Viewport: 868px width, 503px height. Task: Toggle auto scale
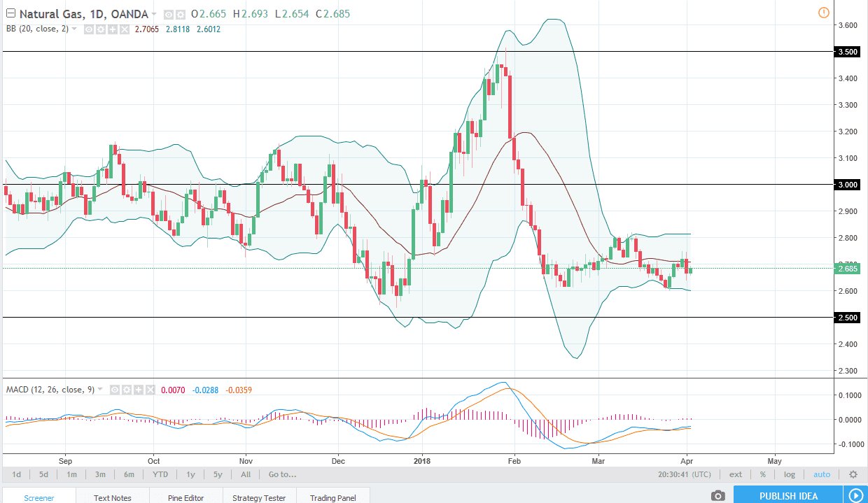click(822, 474)
